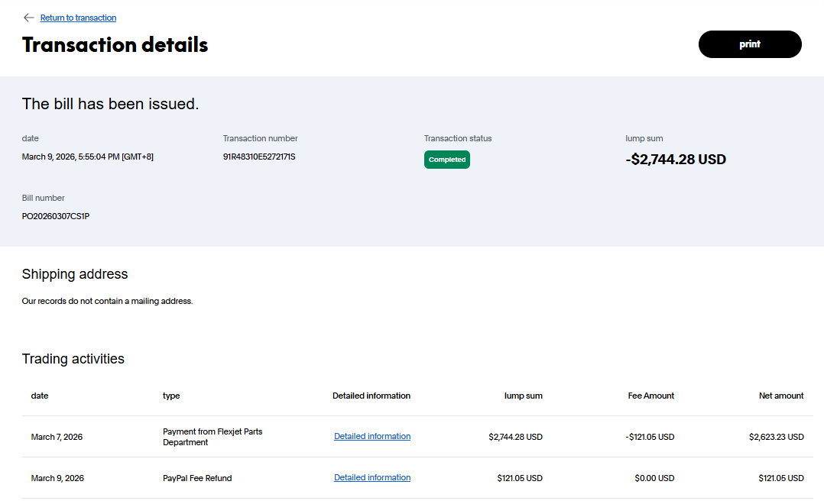Click the Transaction details page heading
824x504 pixels.
coord(115,44)
